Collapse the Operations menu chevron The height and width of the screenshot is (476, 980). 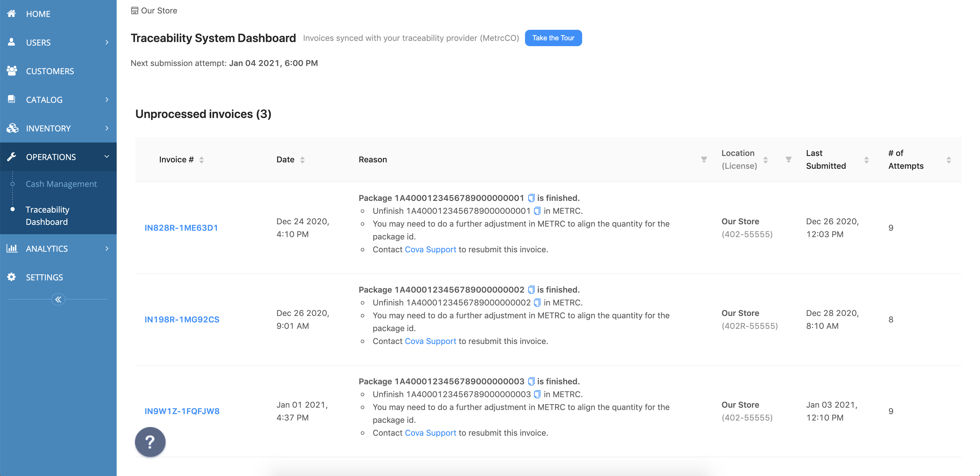[x=107, y=156]
